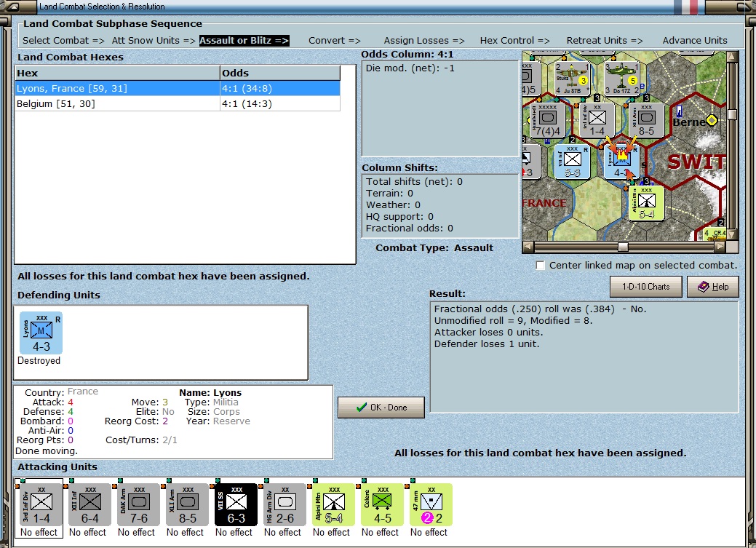The width and height of the screenshot is (756, 548).
Task: Click the 4:1 (14:3) odds cell
Action: 279,104
